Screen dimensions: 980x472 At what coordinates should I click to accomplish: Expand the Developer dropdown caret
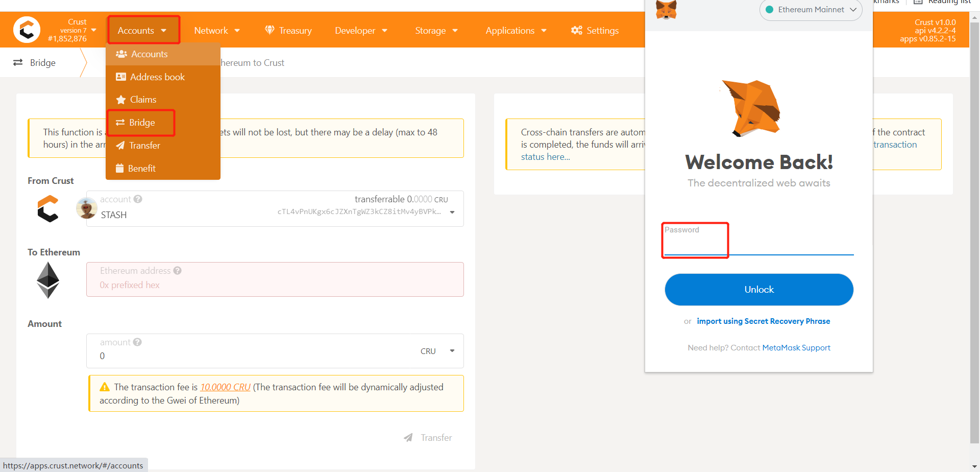(385, 31)
